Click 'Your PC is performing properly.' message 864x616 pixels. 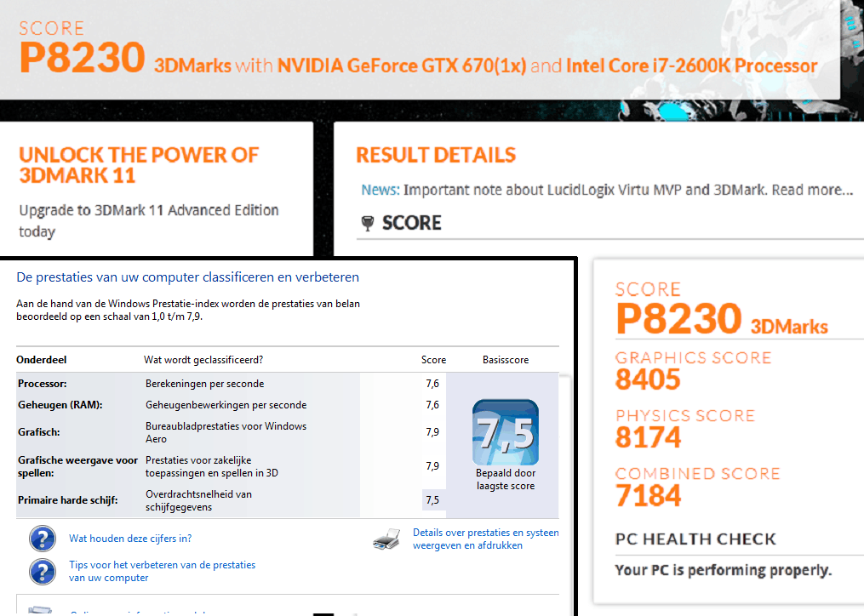pos(723,570)
